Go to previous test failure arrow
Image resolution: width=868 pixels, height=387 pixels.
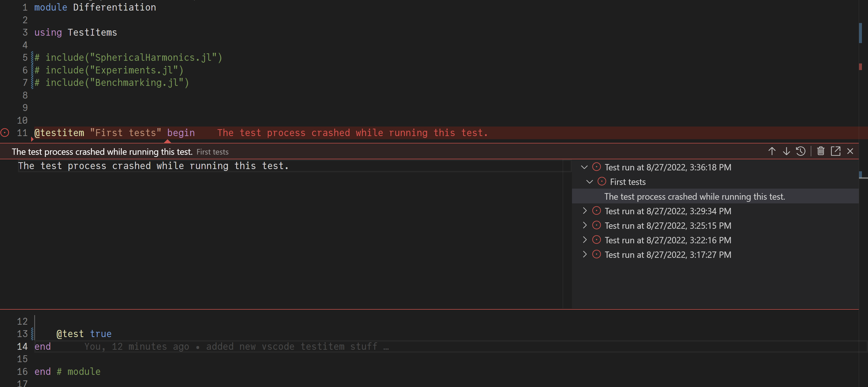pyautogui.click(x=772, y=151)
